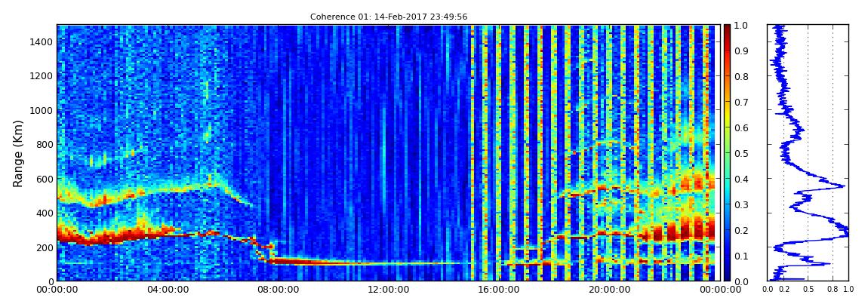Click the colorbar 0.8 tick label
The height and width of the screenshot is (307, 868).
[741, 76]
